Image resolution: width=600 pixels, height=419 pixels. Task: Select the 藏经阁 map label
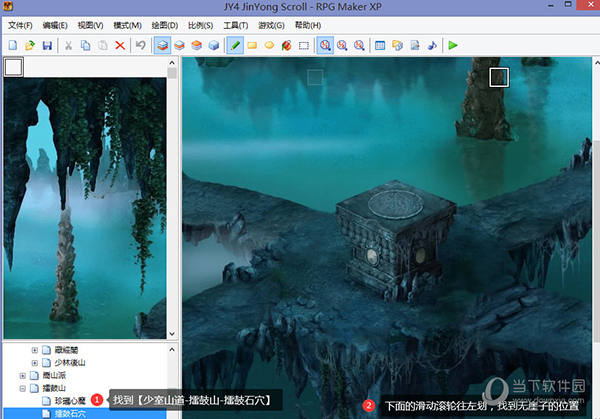pos(66,350)
